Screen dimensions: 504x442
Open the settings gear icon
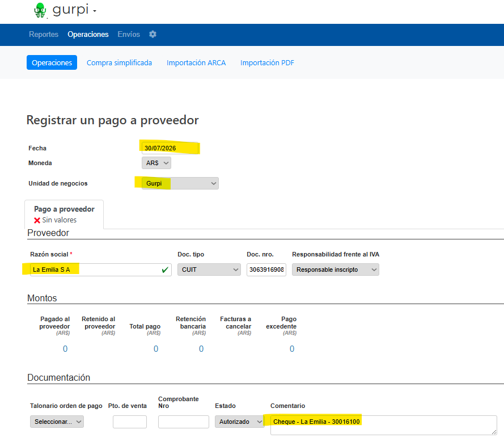(153, 34)
